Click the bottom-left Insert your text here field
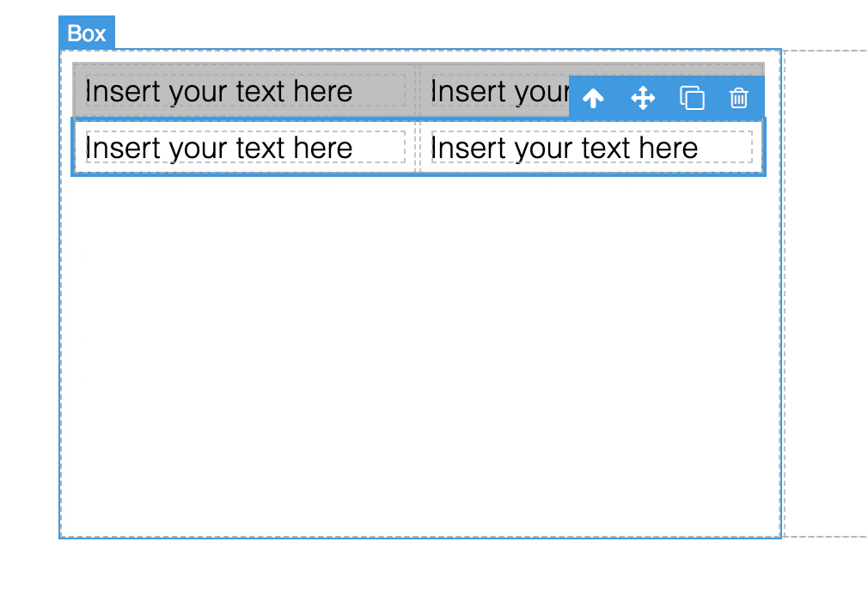 217,147
